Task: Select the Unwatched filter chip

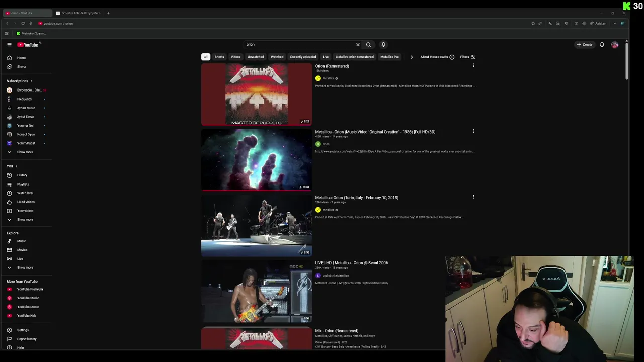Action: (x=256, y=57)
